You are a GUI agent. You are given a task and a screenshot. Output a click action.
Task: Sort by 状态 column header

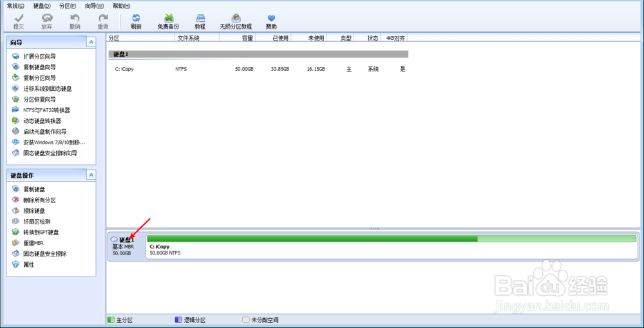point(367,38)
